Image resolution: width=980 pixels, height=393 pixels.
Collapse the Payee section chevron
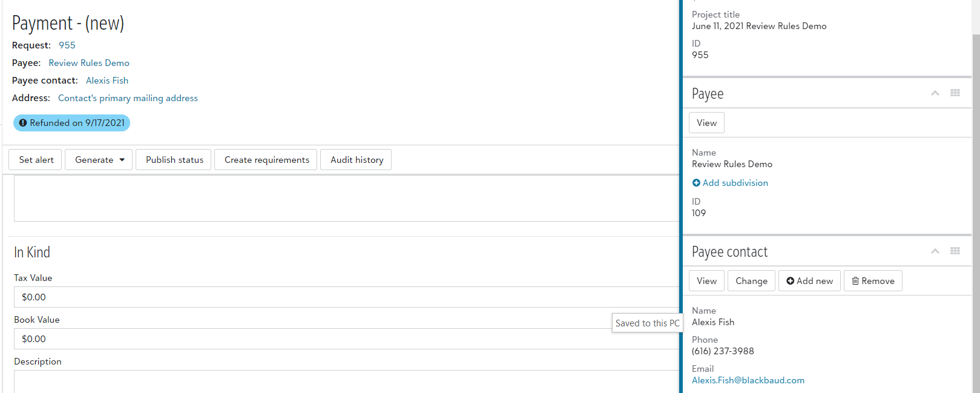point(935,93)
